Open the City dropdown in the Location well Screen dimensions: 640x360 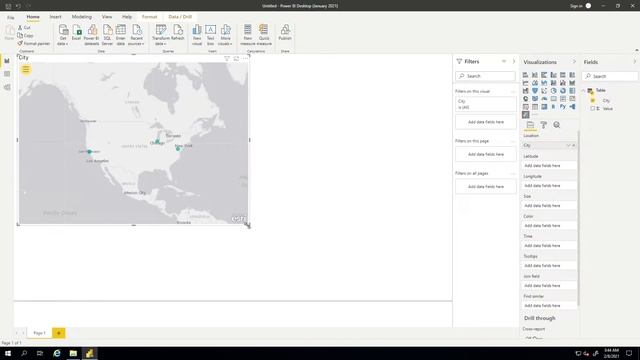coord(568,145)
